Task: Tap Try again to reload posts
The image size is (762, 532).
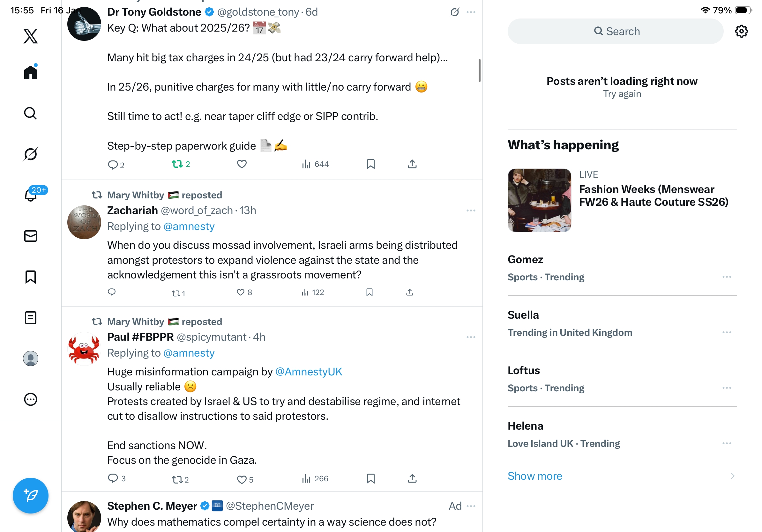Action: (x=622, y=94)
